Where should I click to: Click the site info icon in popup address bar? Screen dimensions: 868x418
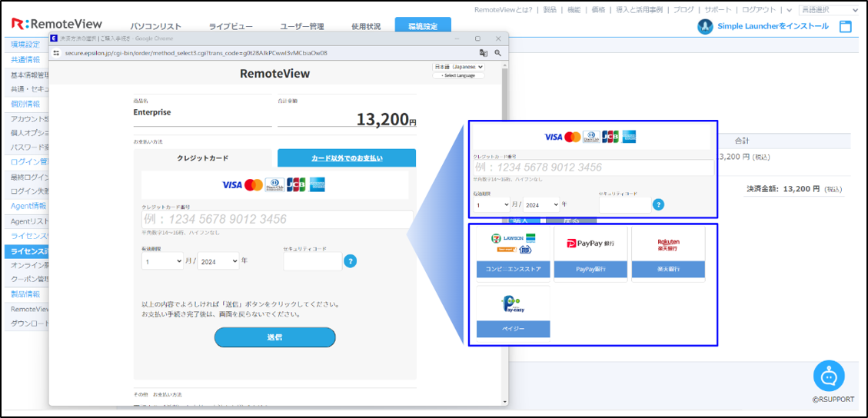(56, 53)
